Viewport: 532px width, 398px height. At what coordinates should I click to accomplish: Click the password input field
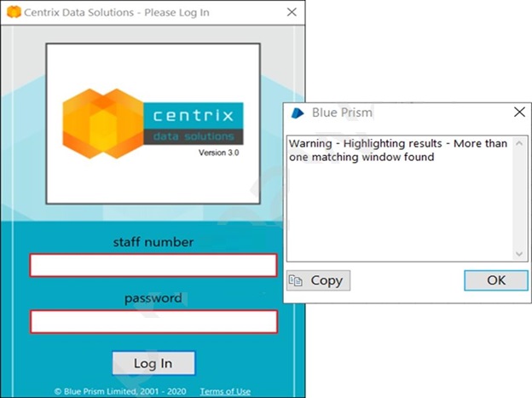point(153,321)
